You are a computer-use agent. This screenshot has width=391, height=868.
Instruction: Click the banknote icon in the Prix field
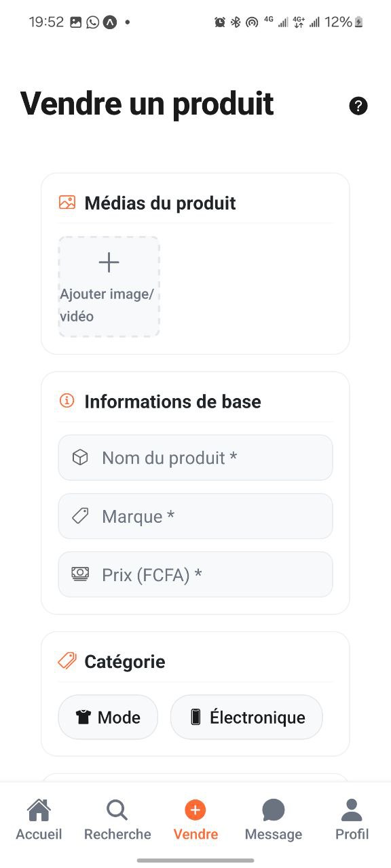(80, 574)
